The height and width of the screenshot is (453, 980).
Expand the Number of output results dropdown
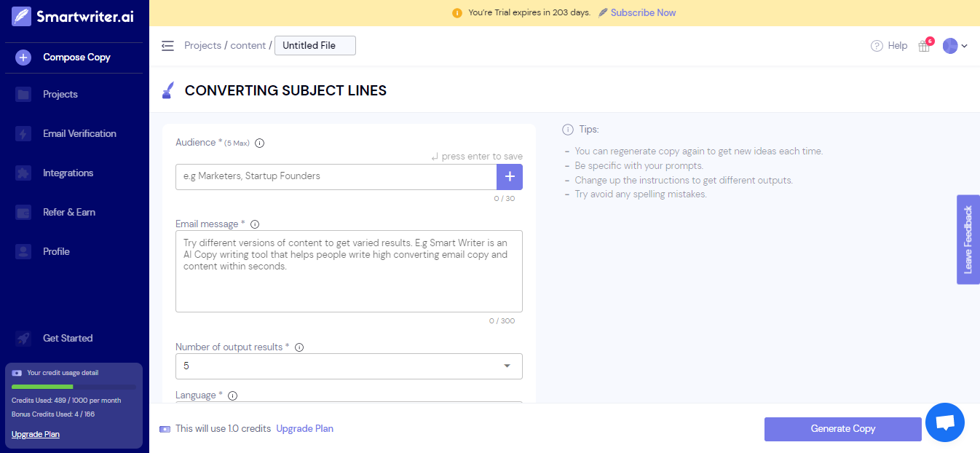(349, 366)
